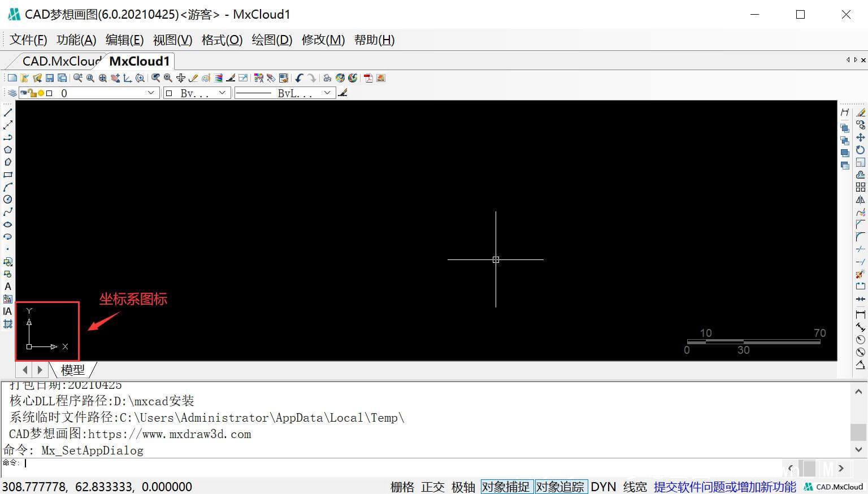The height and width of the screenshot is (494, 868).
Task: Select the Line drawing tool
Action: (x=8, y=112)
